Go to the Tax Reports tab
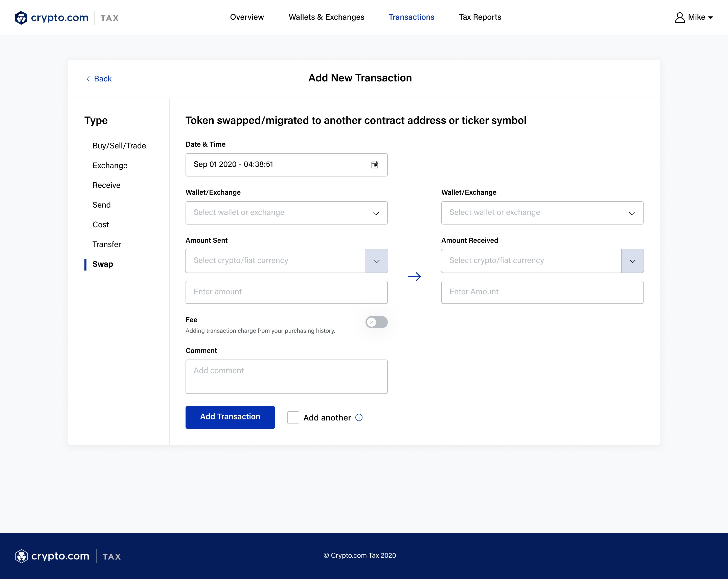Image resolution: width=728 pixels, height=579 pixels. [x=480, y=17]
